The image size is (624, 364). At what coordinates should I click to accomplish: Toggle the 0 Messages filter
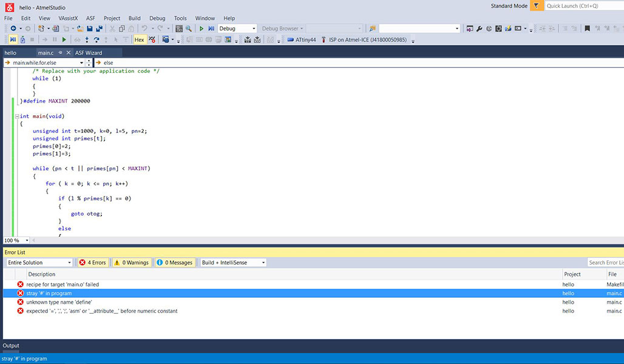[175, 263]
